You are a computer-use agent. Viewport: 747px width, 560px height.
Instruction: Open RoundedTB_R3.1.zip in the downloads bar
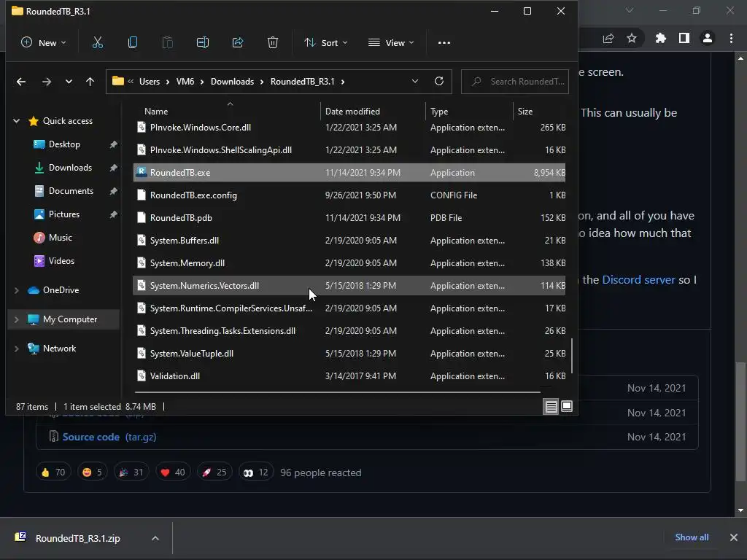point(77,539)
